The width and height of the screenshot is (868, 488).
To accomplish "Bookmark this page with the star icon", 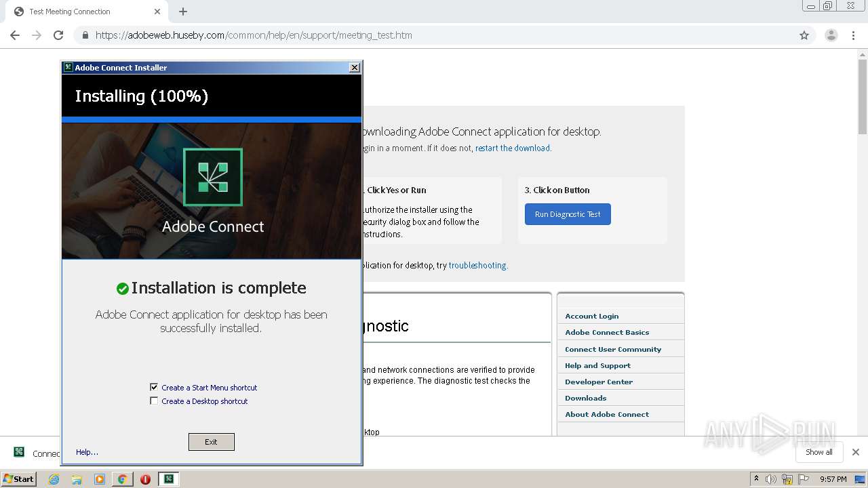I will pos(804,35).
